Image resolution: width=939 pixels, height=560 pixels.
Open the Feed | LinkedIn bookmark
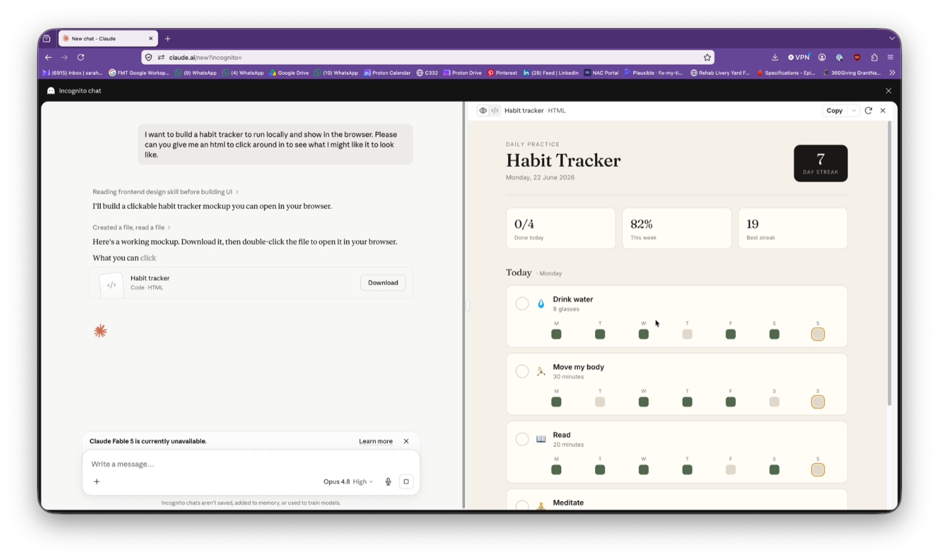coord(550,73)
